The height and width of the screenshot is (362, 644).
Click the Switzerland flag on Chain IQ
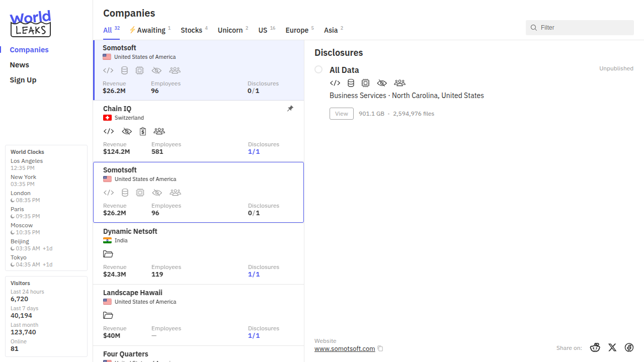[107, 118]
